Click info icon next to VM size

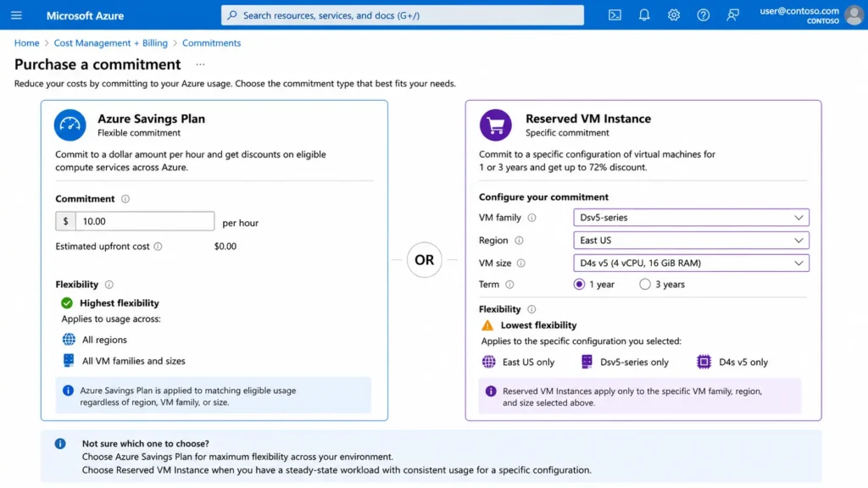pos(521,263)
